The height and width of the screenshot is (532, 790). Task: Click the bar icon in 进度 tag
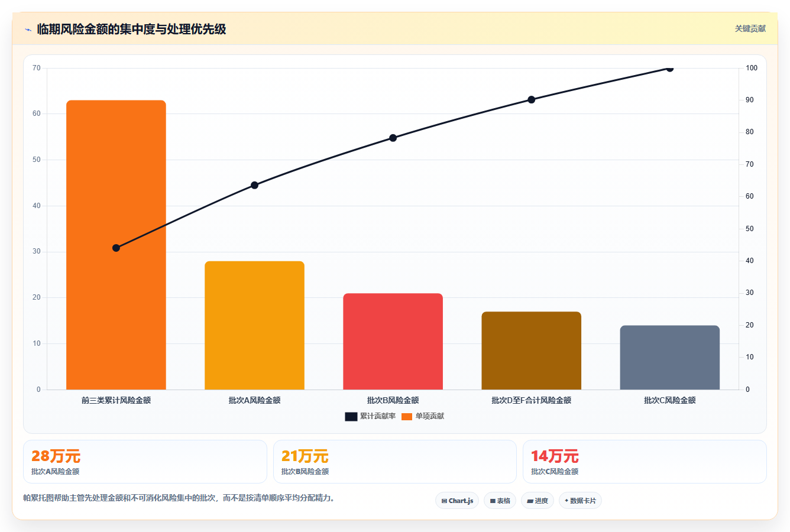(530, 501)
